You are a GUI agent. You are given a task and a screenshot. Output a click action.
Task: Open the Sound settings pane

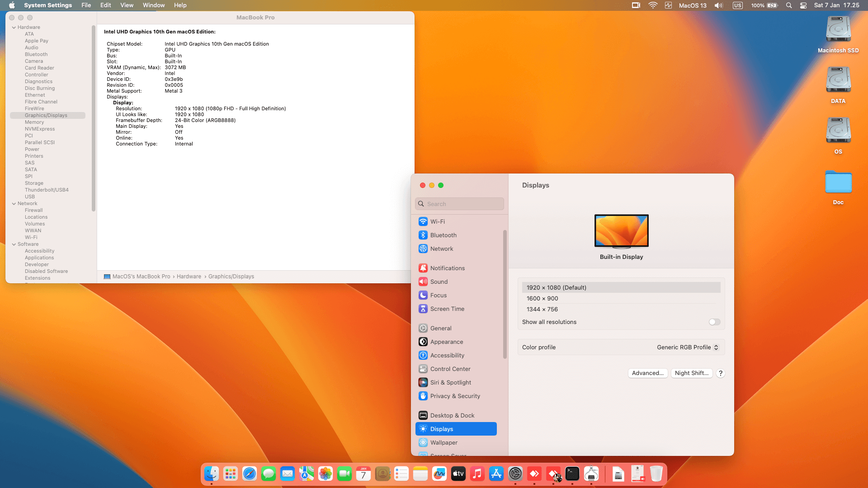439,282
